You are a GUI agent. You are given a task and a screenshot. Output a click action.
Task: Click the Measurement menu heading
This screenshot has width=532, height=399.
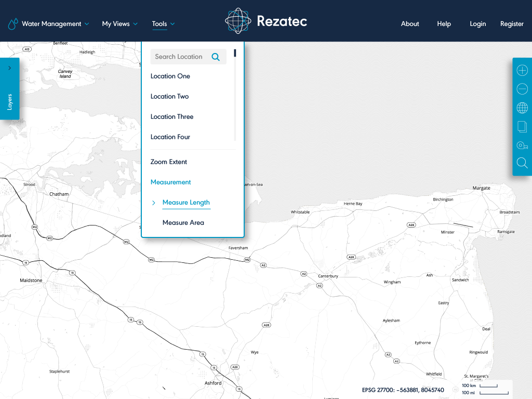click(170, 182)
